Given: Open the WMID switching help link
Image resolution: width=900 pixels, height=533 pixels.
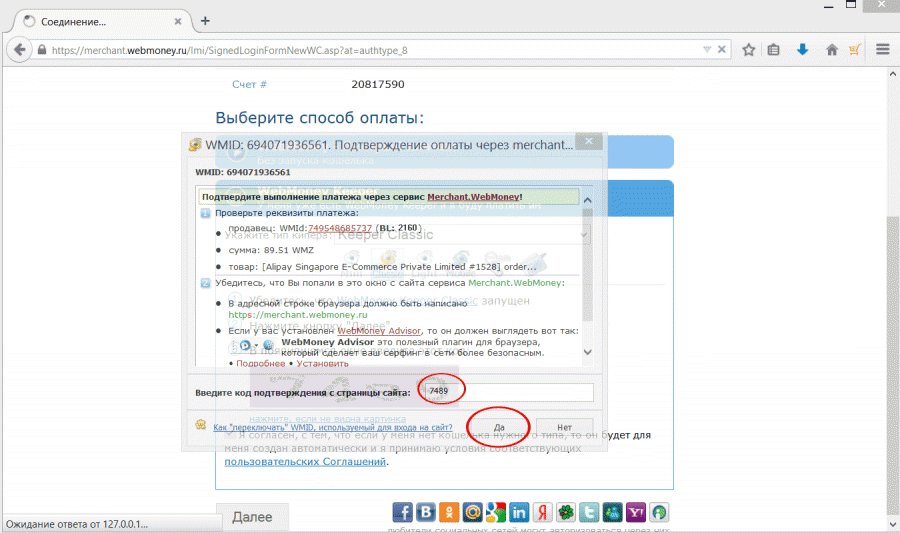Looking at the screenshot, I should [x=333, y=427].
